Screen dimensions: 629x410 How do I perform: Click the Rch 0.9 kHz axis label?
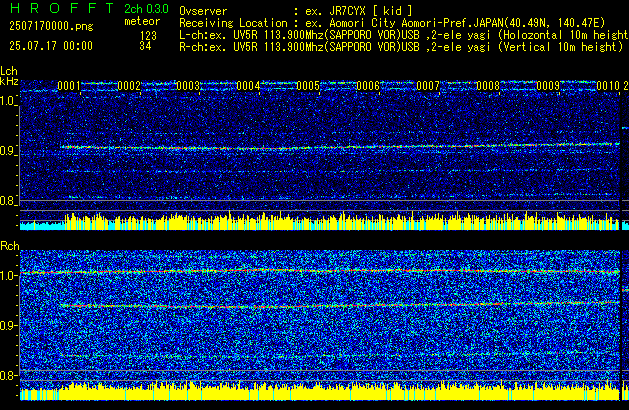8,325
